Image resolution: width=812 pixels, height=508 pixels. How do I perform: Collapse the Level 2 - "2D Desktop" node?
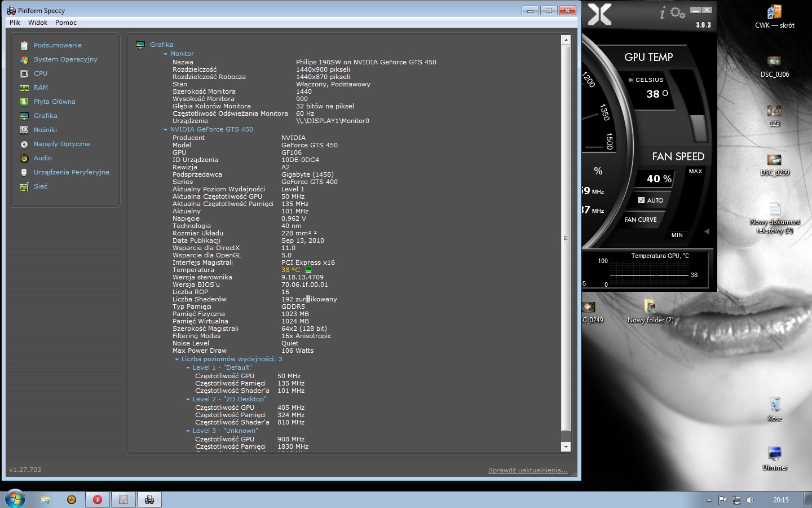tap(188, 400)
